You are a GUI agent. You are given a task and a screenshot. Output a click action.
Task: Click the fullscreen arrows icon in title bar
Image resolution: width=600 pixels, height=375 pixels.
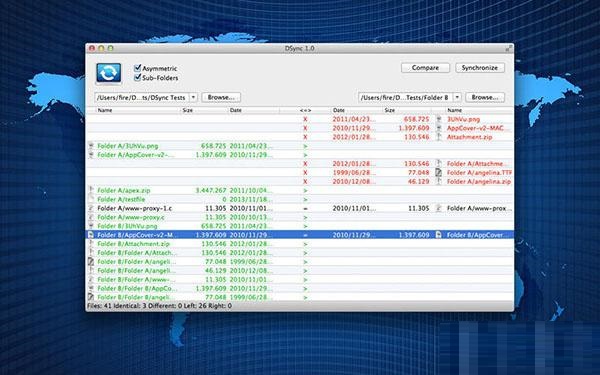(509, 48)
